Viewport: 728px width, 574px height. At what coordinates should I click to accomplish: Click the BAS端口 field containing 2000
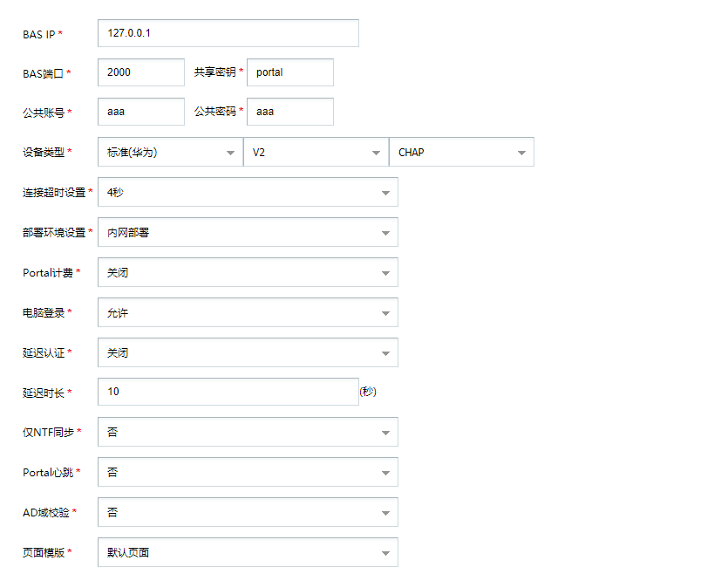coord(141,72)
